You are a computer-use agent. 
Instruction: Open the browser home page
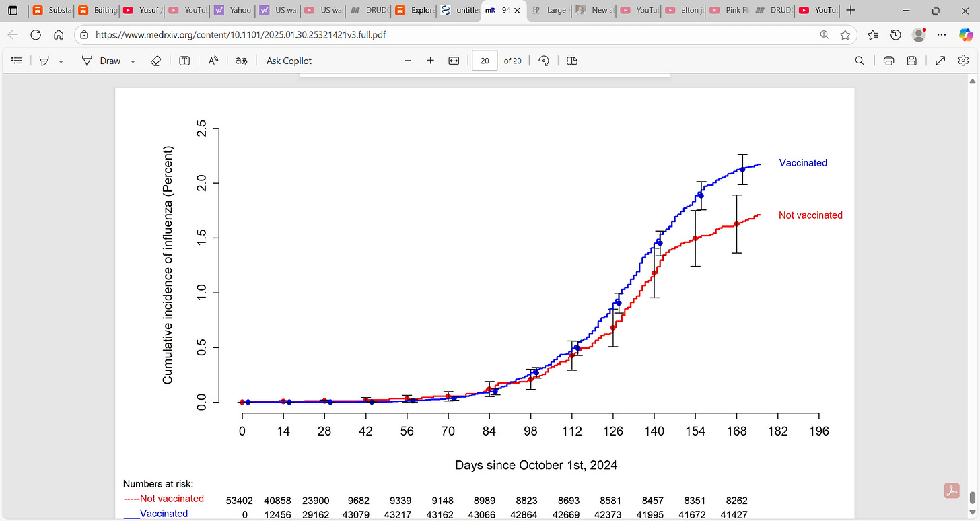[59, 35]
